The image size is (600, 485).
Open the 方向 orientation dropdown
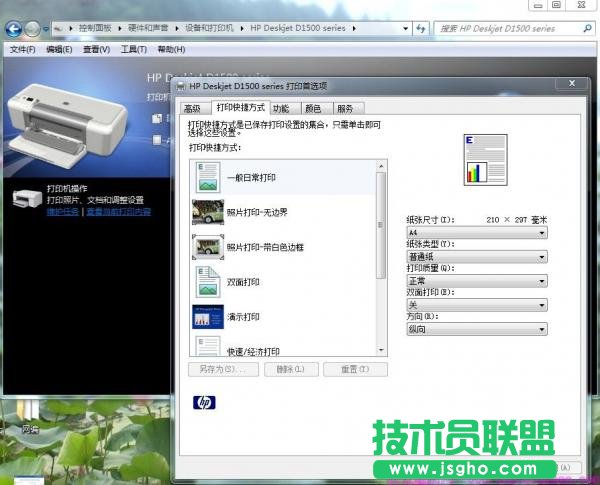point(476,329)
